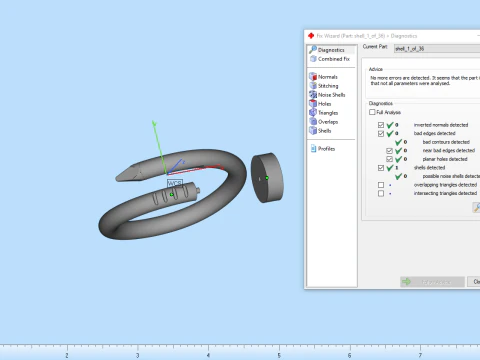480x360 pixels.
Task: Open the Holes fix step
Action: [x=320, y=104]
